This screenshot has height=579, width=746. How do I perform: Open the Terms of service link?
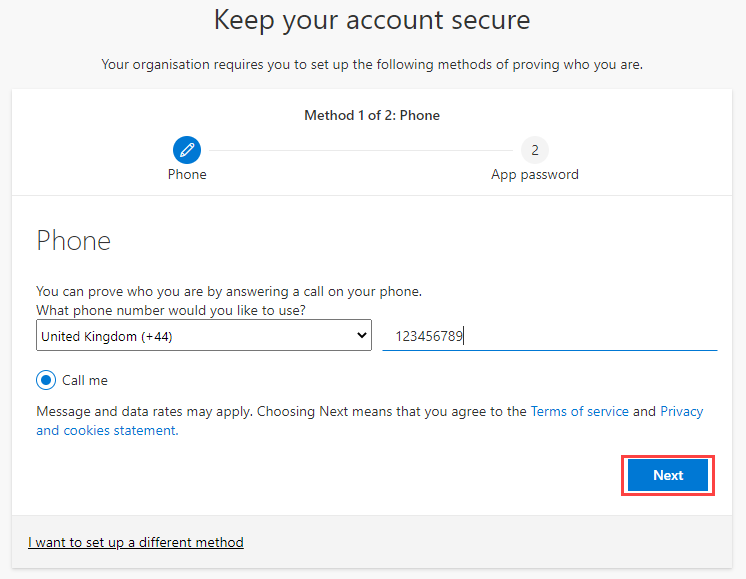579,411
